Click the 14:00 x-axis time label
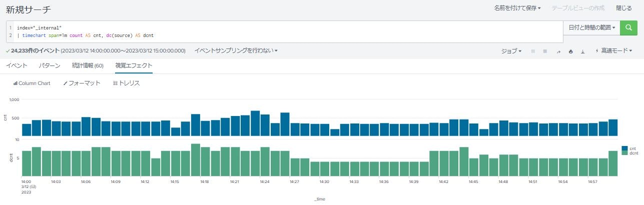Screen dimensions: 644x205 click(x=27, y=181)
